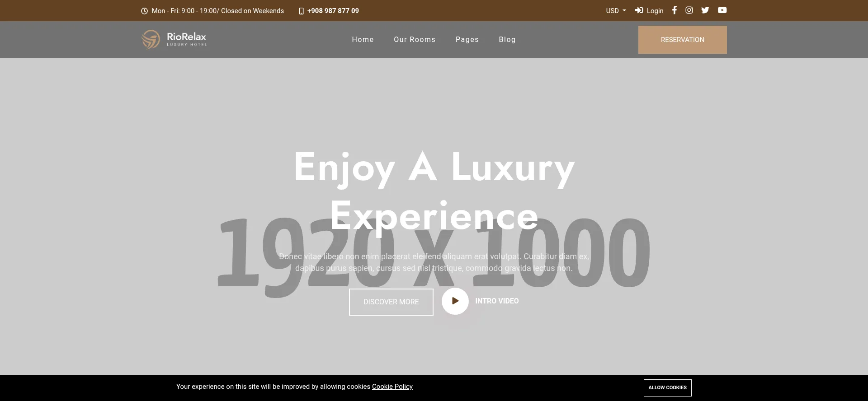Image resolution: width=868 pixels, height=401 pixels.
Task: Open the YouTube social icon
Action: click(722, 10)
